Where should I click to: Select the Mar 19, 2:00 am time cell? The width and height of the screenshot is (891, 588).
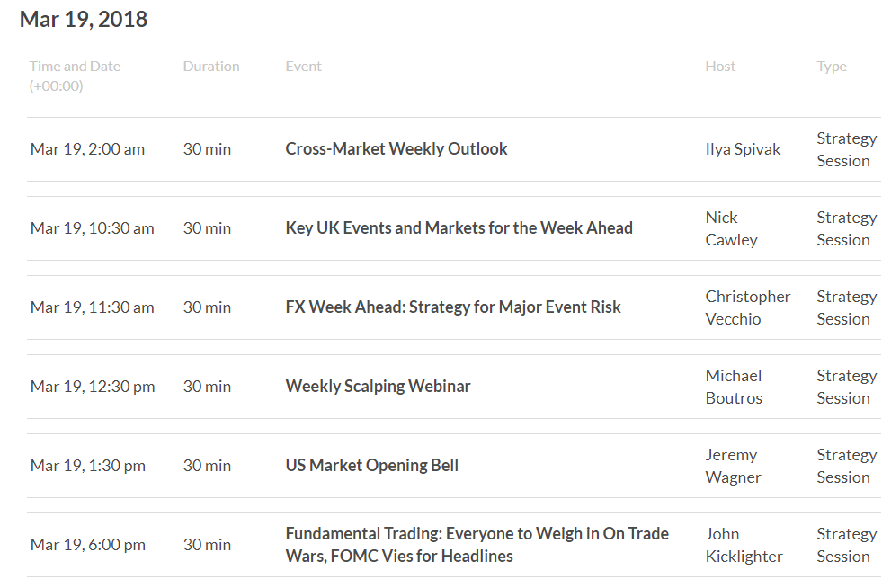click(87, 149)
